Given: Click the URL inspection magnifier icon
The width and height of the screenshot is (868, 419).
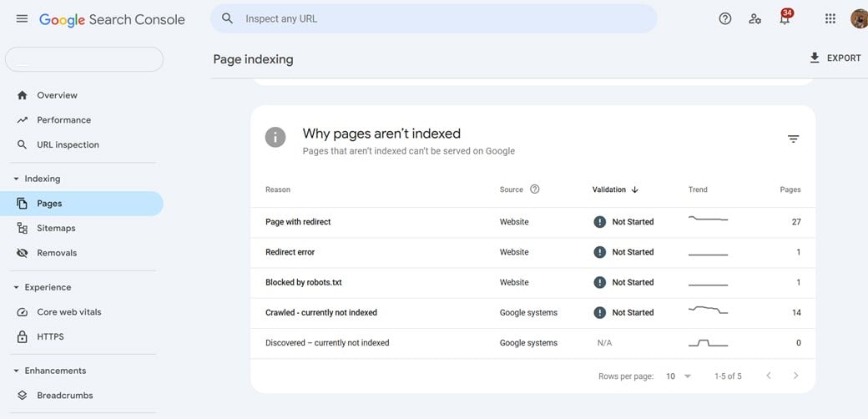Looking at the screenshot, I should [23, 145].
